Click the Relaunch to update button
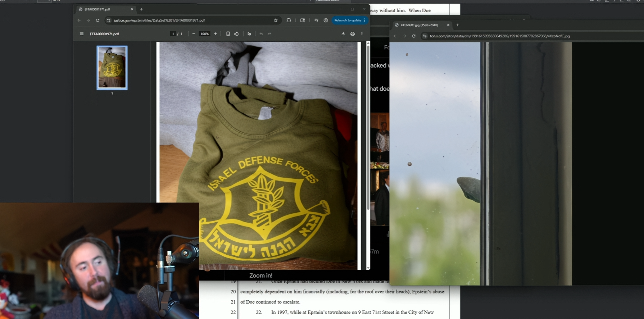Viewport: 644px width, 319px height. [348, 20]
